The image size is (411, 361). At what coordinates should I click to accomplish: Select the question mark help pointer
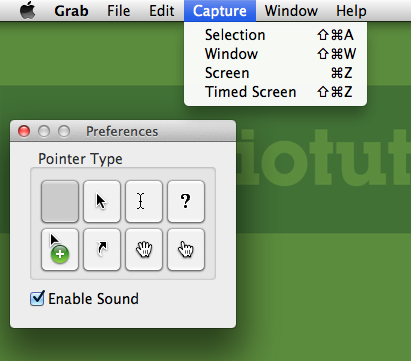(186, 201)
